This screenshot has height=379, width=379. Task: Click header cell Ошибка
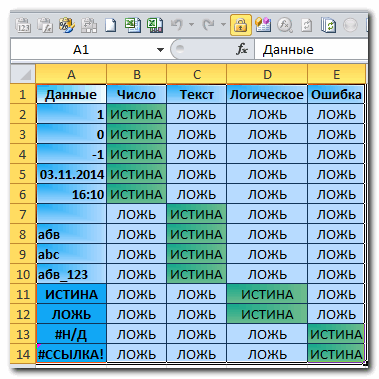[x=336, y=94]
